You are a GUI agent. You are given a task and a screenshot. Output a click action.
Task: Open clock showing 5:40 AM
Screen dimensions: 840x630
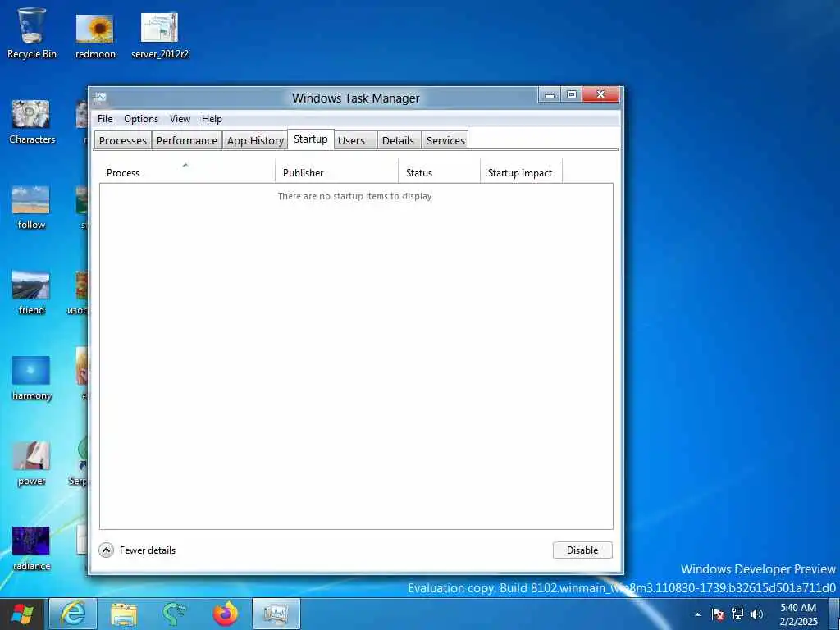click(798, 614)
